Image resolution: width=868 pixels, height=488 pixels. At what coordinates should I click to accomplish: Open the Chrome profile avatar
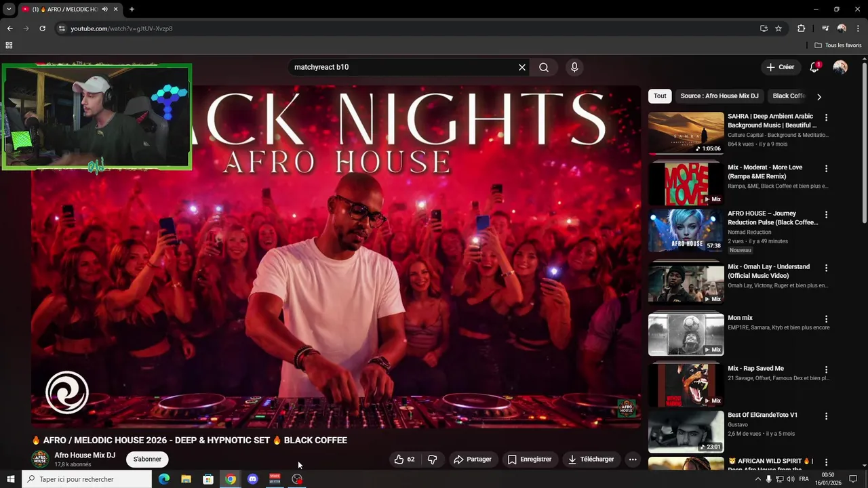click(x=842, y=28)
